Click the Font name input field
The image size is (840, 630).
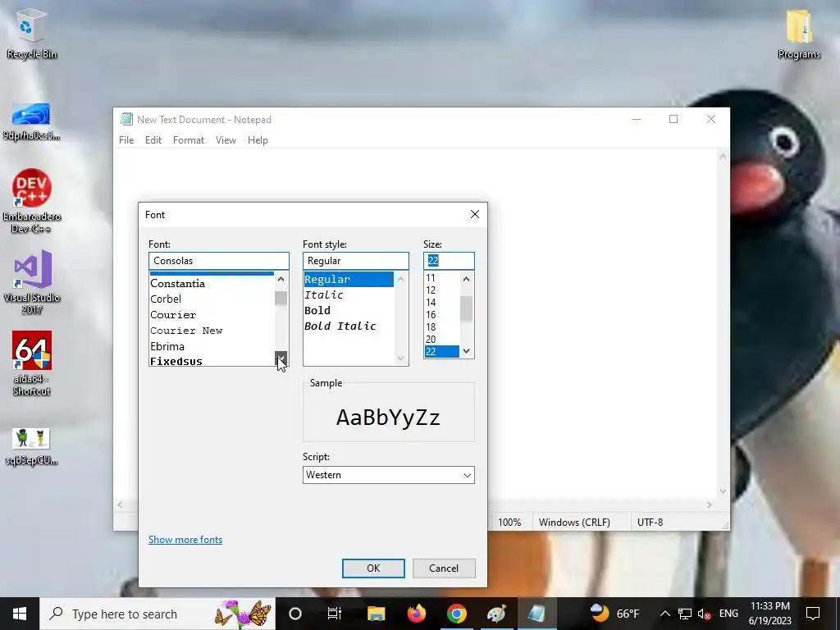pyautogui.click(x=218, y=261)
